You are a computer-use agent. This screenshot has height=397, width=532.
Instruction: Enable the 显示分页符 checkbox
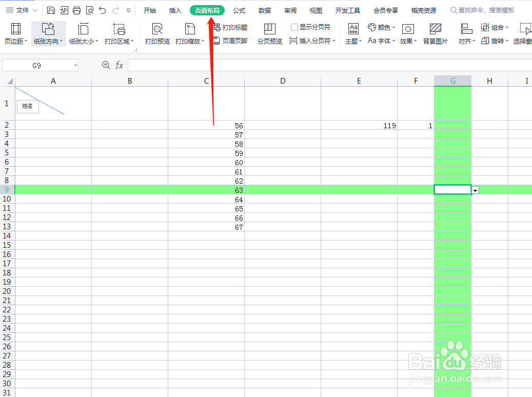point(294,27)
